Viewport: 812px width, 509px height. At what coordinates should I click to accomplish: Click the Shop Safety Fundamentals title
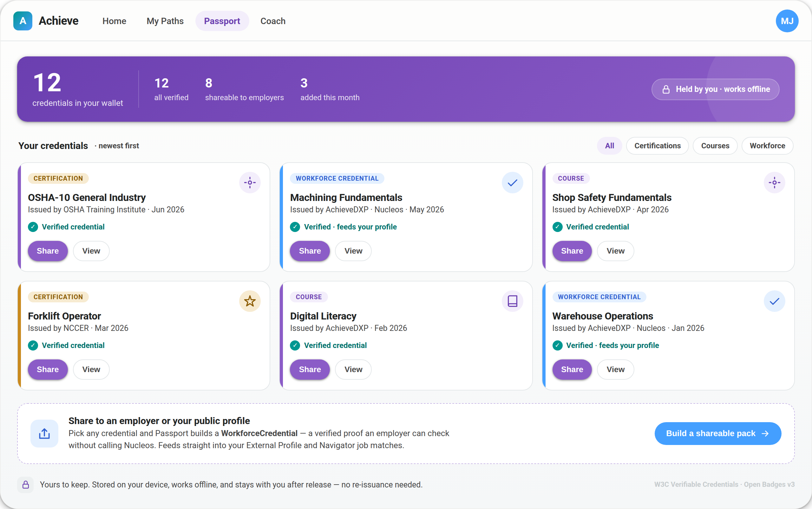point(612,197)
